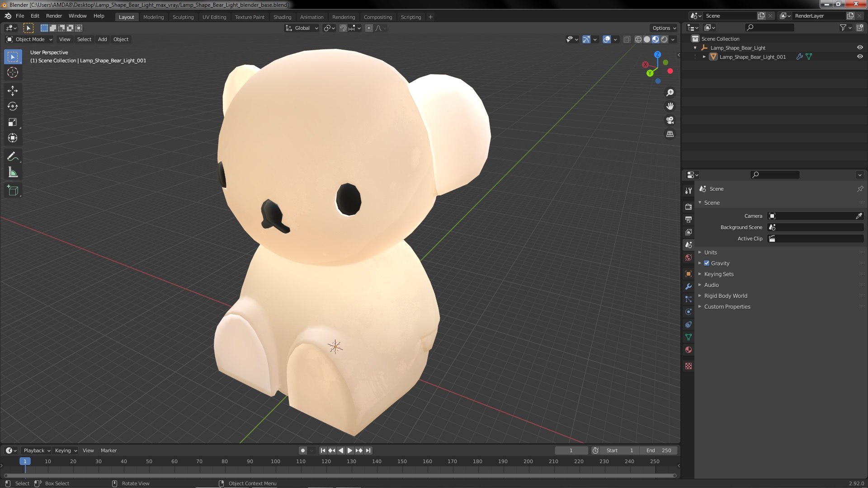The height and width of the screenshot is (488, 868).
Task: Open the Render menu
Action: pos(54,16)
